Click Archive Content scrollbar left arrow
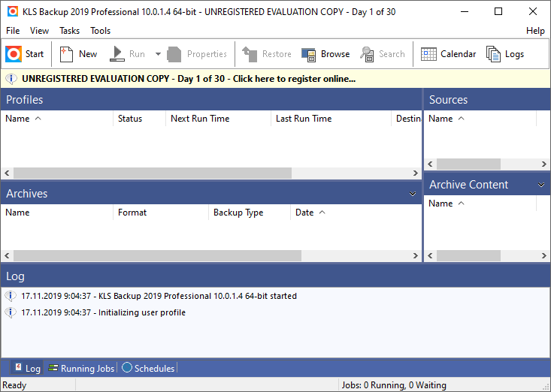Viewport: 551px width, 392px height. (x=431, y=256)
